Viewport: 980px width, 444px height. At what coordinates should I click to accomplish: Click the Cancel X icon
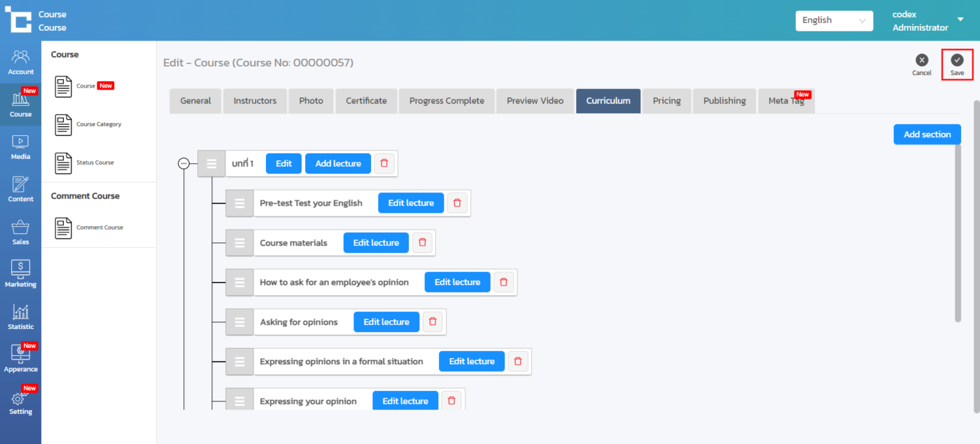922,60
